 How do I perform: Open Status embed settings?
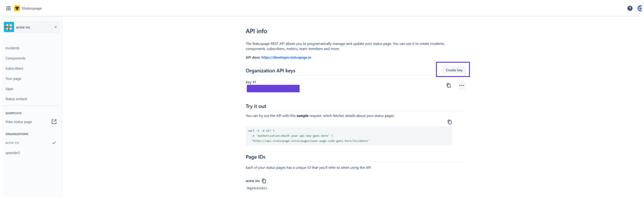[x=16, y=99]
